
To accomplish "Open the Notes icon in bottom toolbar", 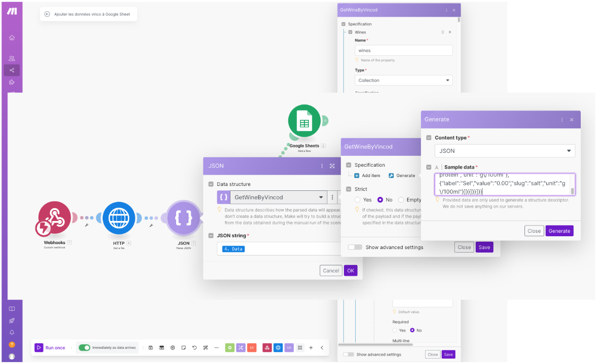I will pyautogui.click(x=184, y=348).
